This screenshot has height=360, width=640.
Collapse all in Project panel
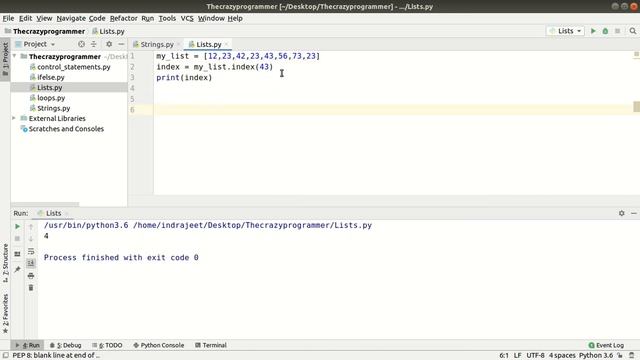[93, 44]
